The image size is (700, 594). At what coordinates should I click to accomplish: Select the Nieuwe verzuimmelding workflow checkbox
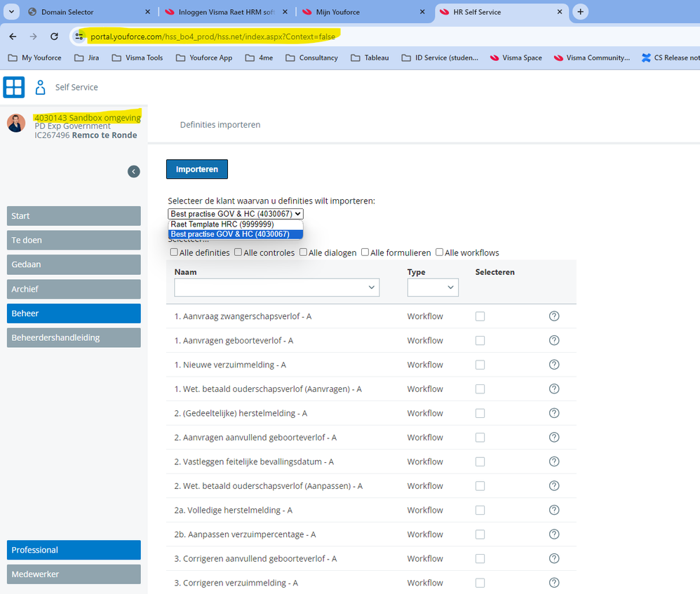click(x=480, y=365)
